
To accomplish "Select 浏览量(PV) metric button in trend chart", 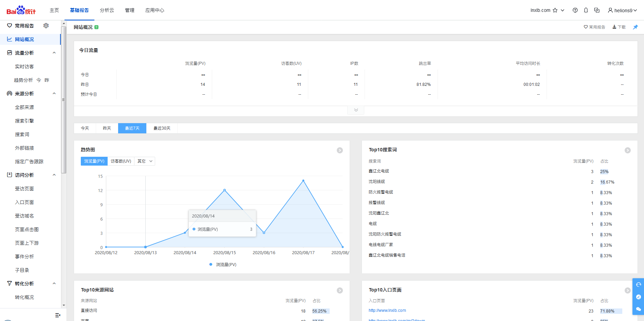I will 94,161.
